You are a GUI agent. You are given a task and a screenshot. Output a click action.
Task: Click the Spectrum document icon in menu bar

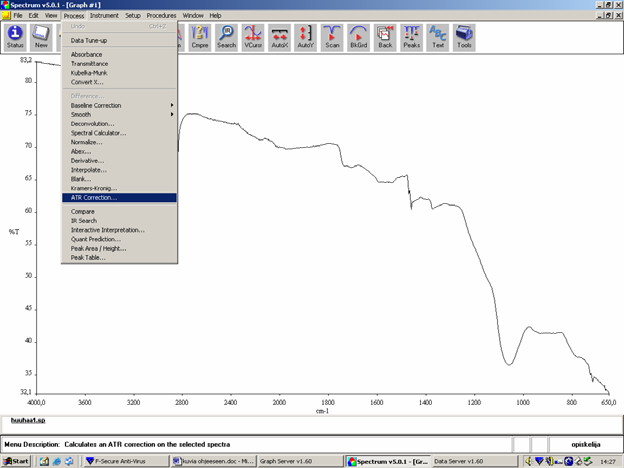pyautogui.click(x=6, y=16)
